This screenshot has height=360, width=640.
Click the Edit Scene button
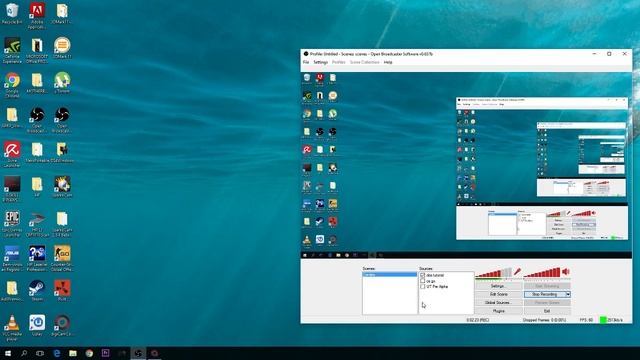point(498,294)
